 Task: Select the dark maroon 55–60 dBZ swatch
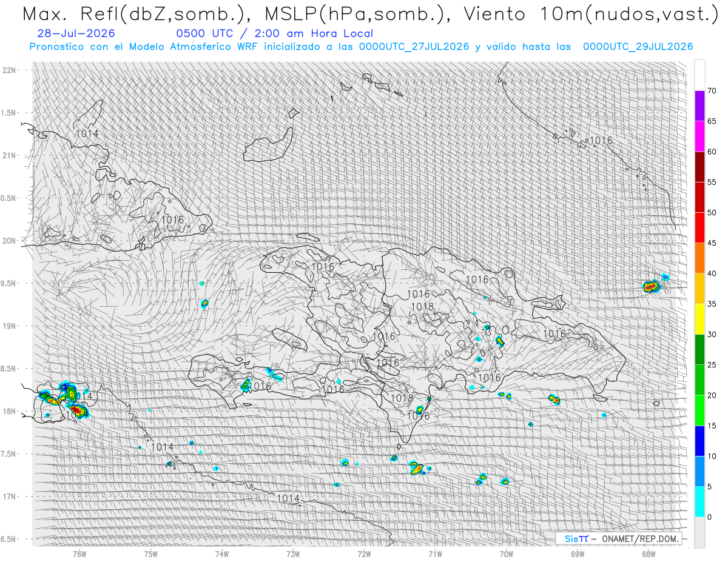tap(700, 167)
